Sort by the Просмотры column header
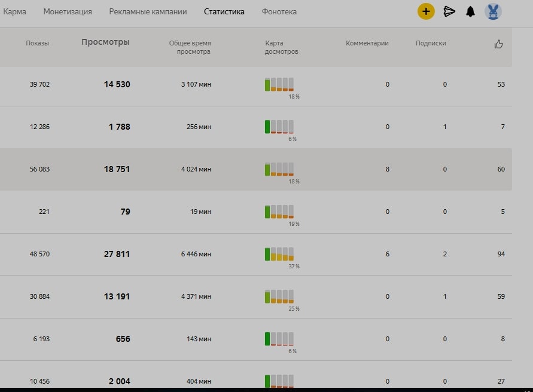Viewport: 533px width, 392px height. [105, 42]
